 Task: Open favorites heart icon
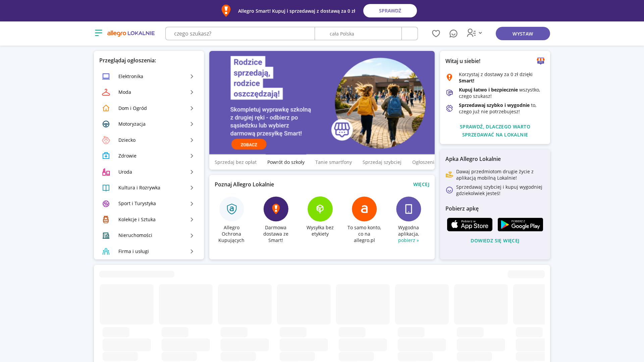click(436, 34)
